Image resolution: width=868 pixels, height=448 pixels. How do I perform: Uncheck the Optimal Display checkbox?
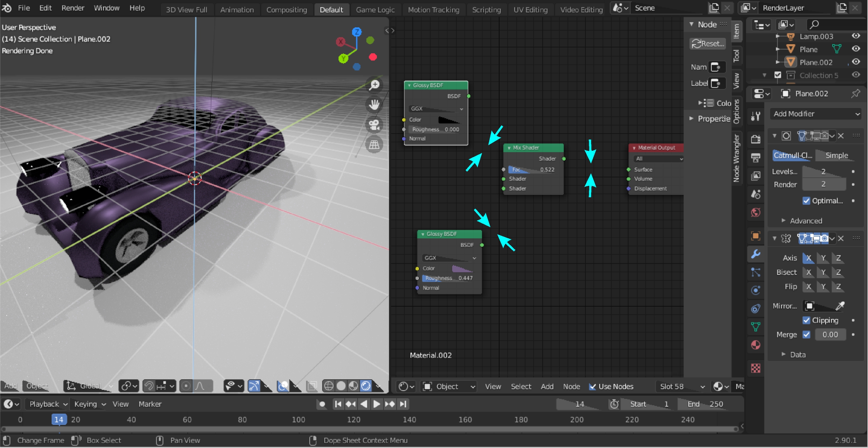click(806, 201)
